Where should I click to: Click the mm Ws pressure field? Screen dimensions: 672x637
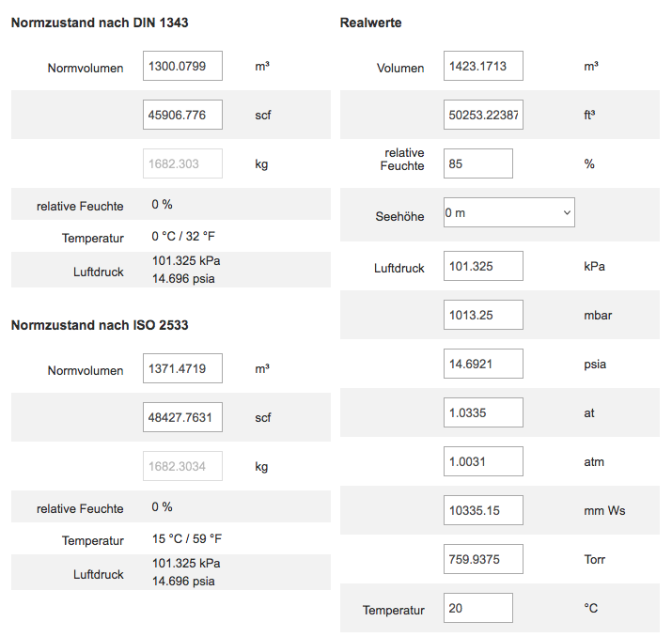[x=483, y=510]
